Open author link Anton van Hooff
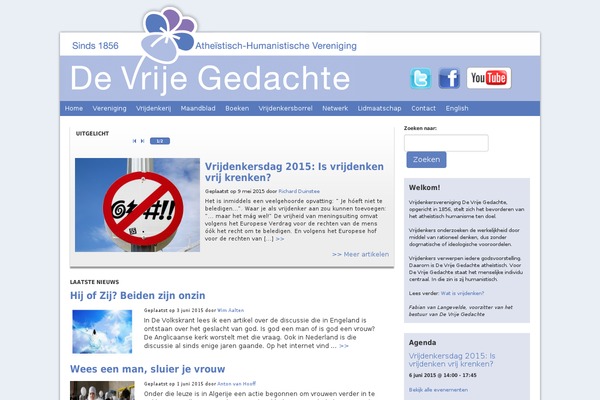This screenshot has height=400, width=600. [x=236, y=384]
